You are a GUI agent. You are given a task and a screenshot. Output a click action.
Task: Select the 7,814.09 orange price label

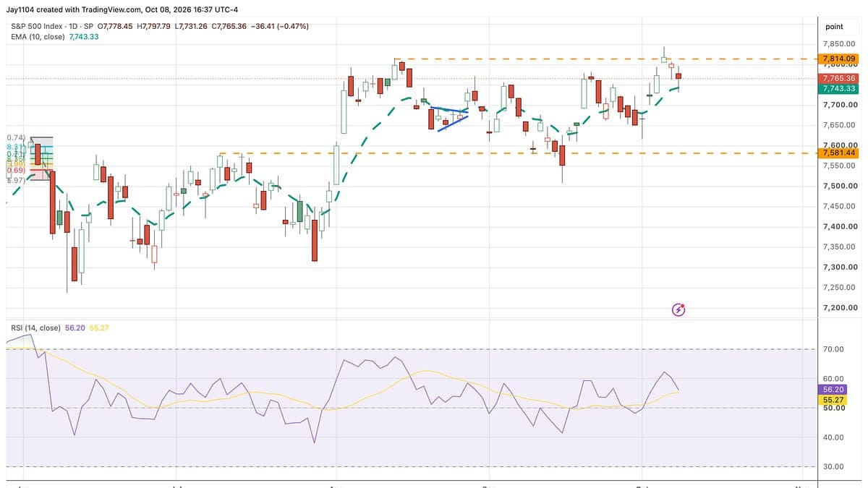pos(838,59)
